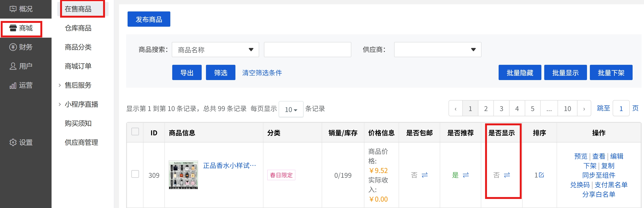The width and height of the screenshot is (644, 208).
Task: Expand the 售后服务 submenu
Action: 78,85
